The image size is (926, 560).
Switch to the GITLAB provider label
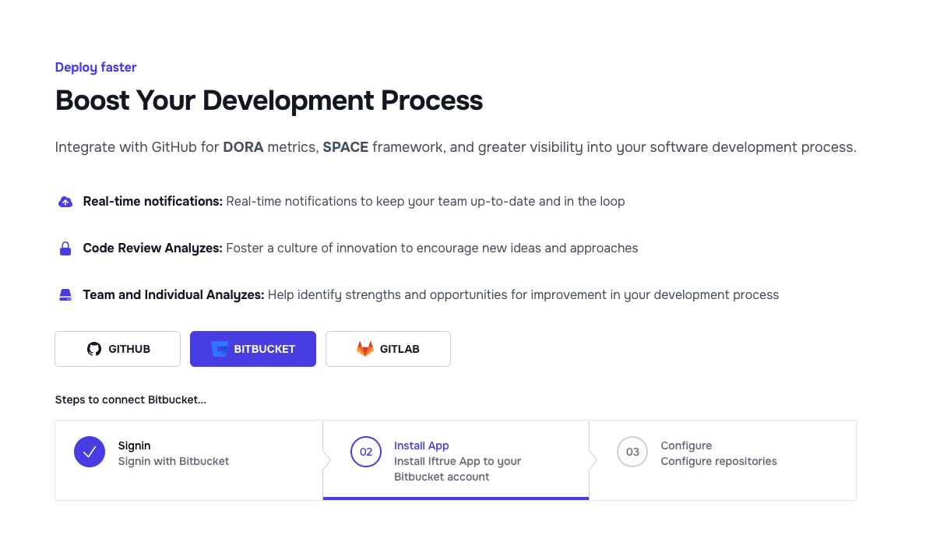(400, 349)
